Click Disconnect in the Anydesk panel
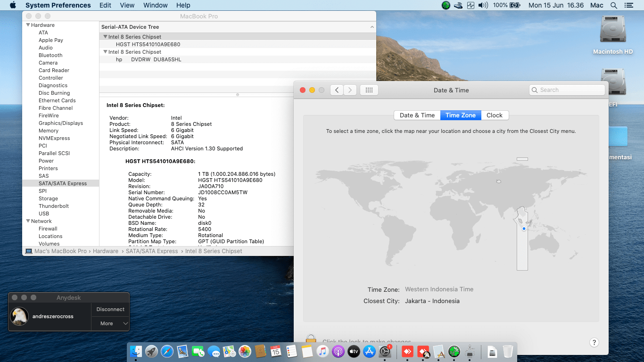644x362 pixels. point(110,309)
